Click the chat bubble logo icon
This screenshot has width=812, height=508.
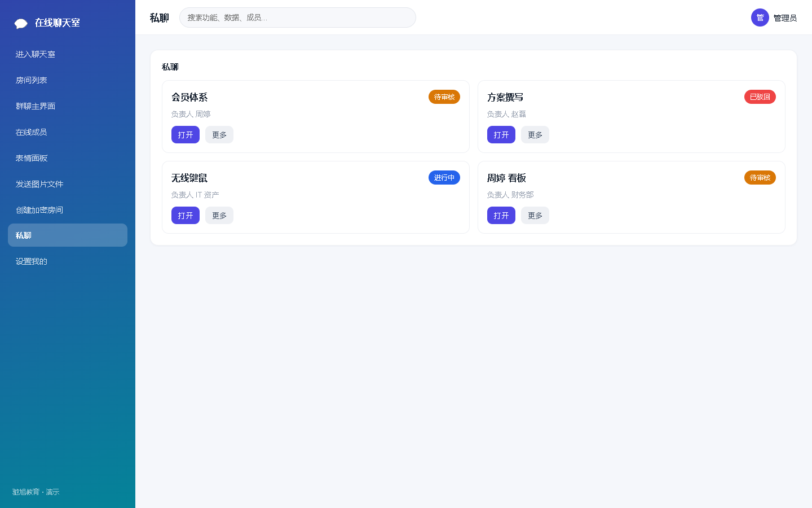21,23
